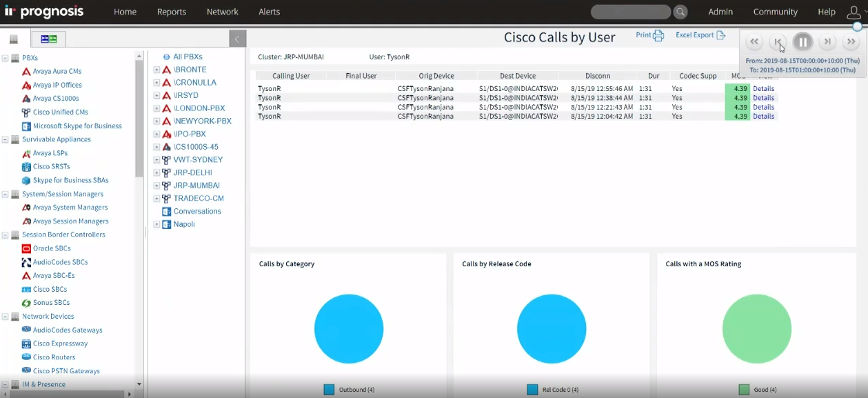Open the Alerts menu

[270, 12]
